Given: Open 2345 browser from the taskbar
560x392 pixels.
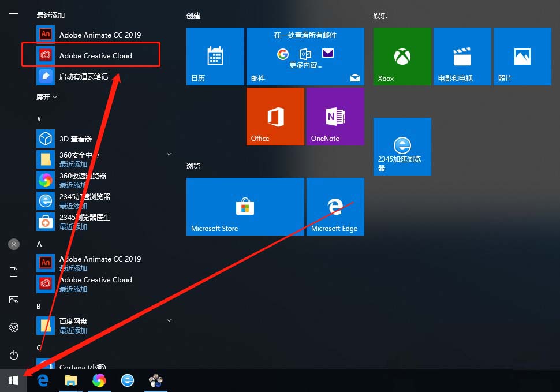Looking at the screenshot, I should [x=127, y=380].
